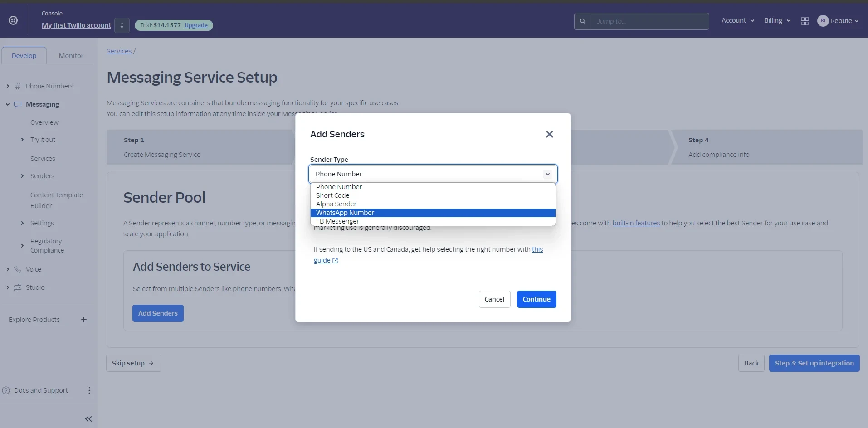Open the Services sidebar item
Image resolution: width=868 pixels, height=428 pixels.
tap(43, 159)
